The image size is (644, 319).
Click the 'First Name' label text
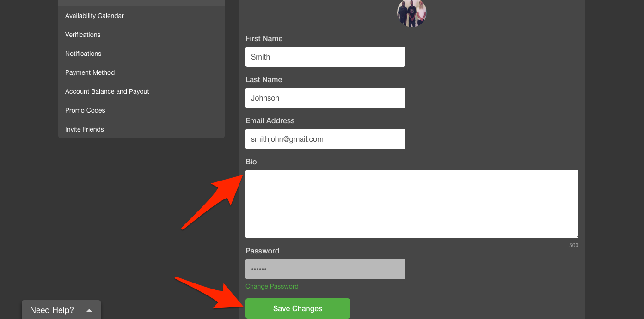264,38
